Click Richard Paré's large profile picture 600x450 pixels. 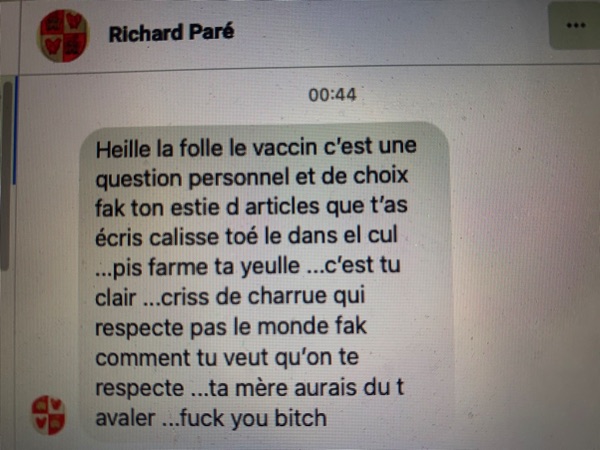point(63,36)
